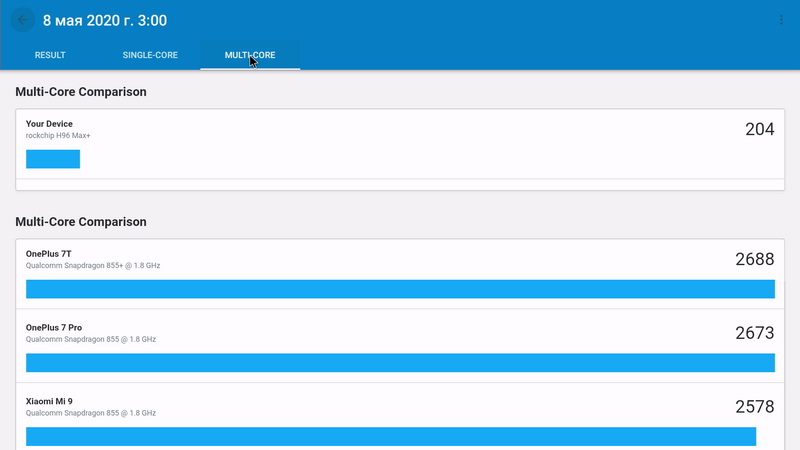This screenshot has width=800, height=450.
Task: Open the SINGLE-CORE tab
Action: pos(150,55)
